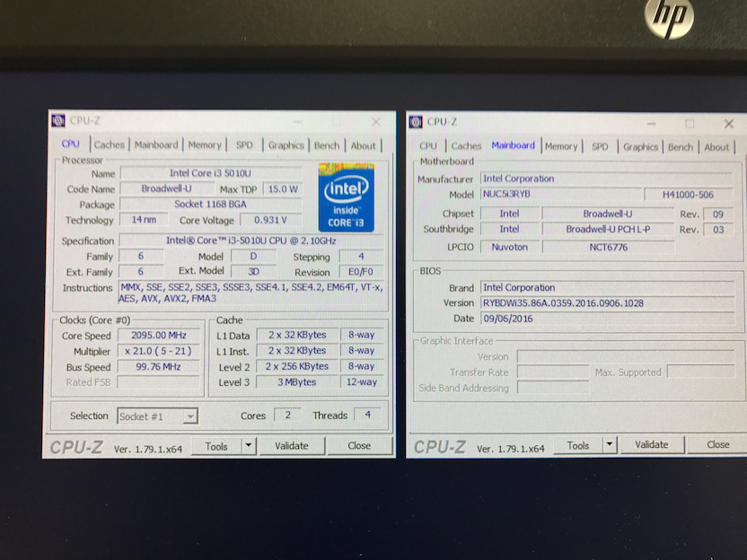Expand the Tools dropdown arrow in right window
Viewport: 747px width, 560px height.
pyautogui.click(x=610, y=445)
